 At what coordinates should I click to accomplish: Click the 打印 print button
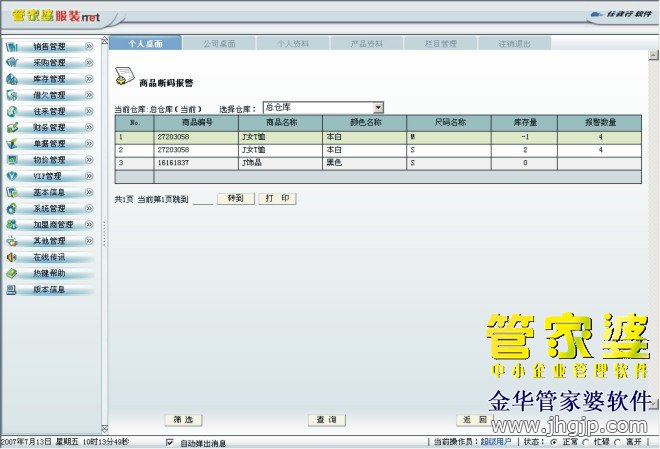click(277, 199)
